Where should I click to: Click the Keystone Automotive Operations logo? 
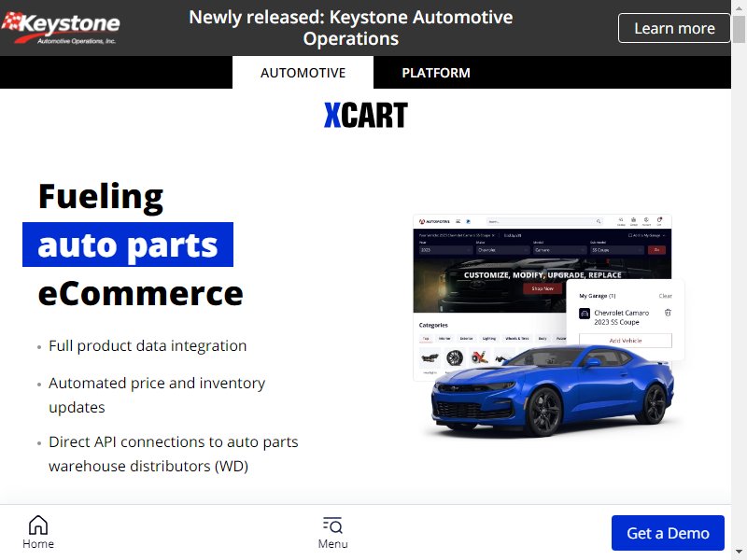pyautogui.click(x=61, y=28)
